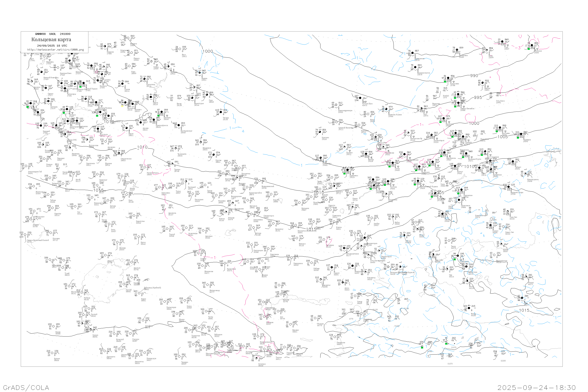Select the 995 isobar label

click(x=478, y=97)
